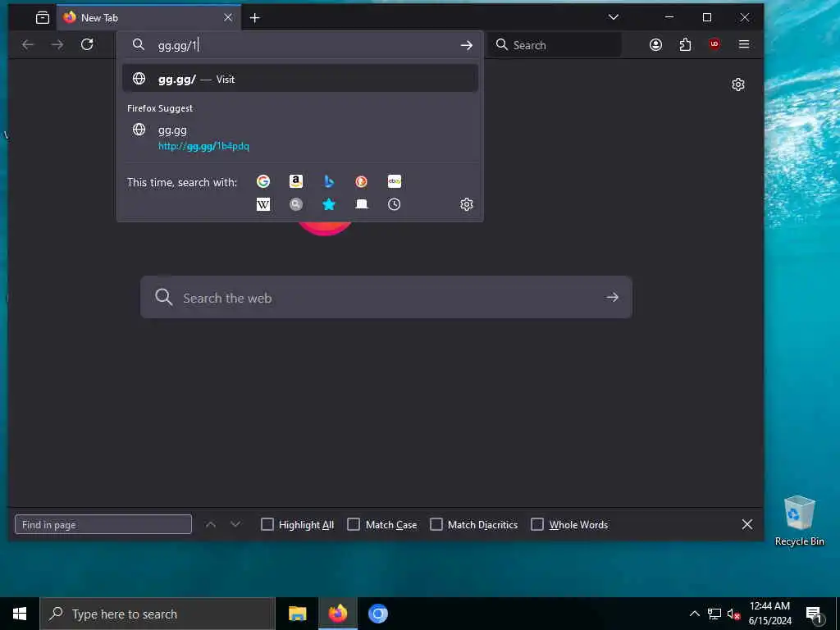Close the Find in page bar
The width and height of the screenshot is (840, 630).
coord(747,524)
